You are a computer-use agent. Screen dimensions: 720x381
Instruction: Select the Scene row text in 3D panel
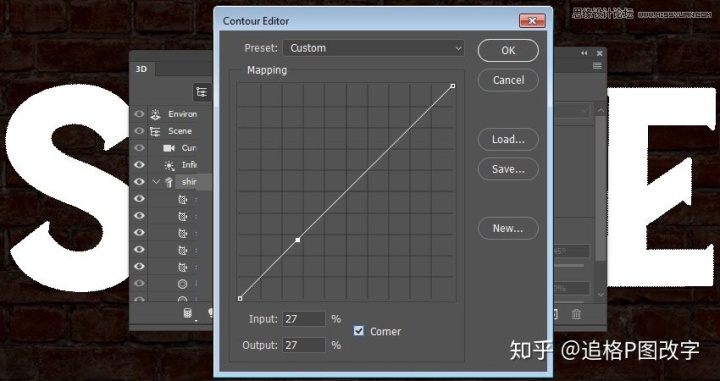180,131
